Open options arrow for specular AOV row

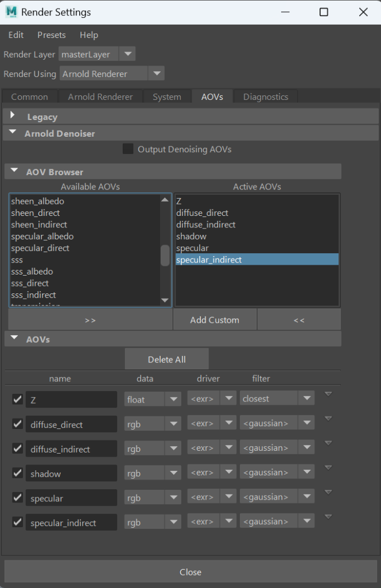pyautogui.click(x=328, y=492)
